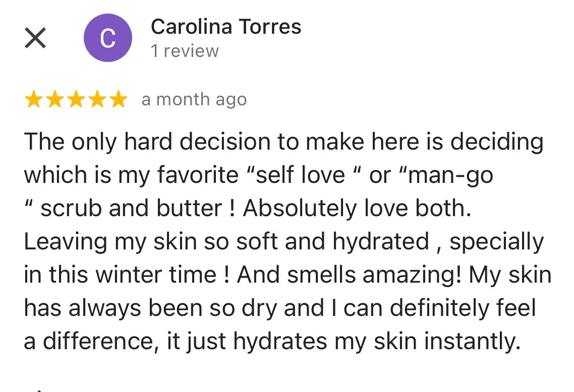This screenshot has width=574, height=392.
Task: Select the first gold rating star
Action: pos(34,99)
